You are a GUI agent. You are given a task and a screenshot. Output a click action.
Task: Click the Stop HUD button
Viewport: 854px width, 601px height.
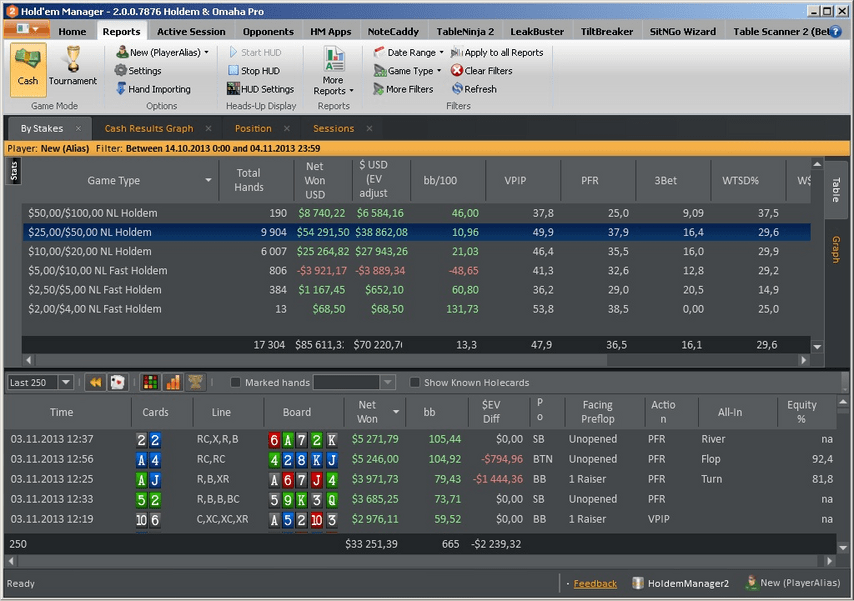pyautogui.click(x=254, y=71)
